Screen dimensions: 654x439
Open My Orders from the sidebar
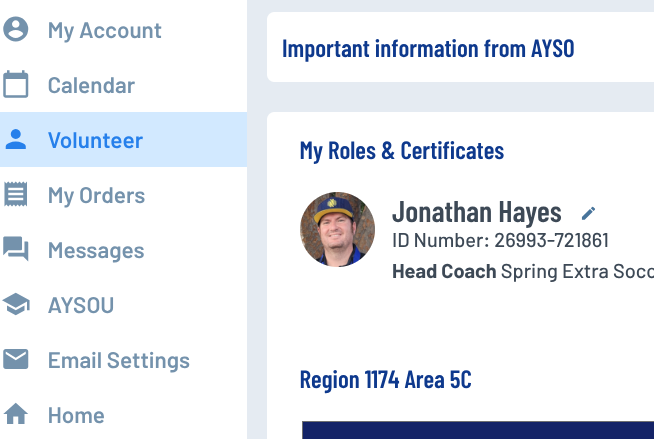click(96, 195)
